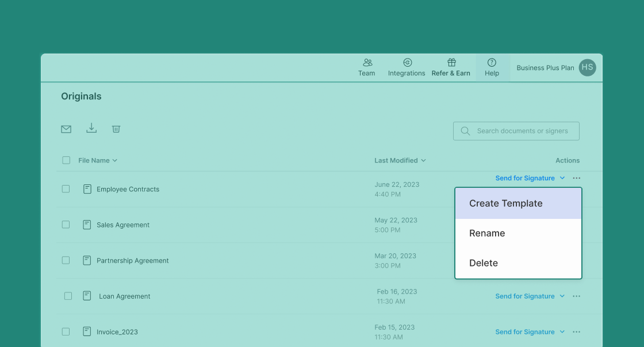This screenshot has height=347, width=644.
Task: Toggle the Partnership Agreement checkbox
Action: pos(66,260)
